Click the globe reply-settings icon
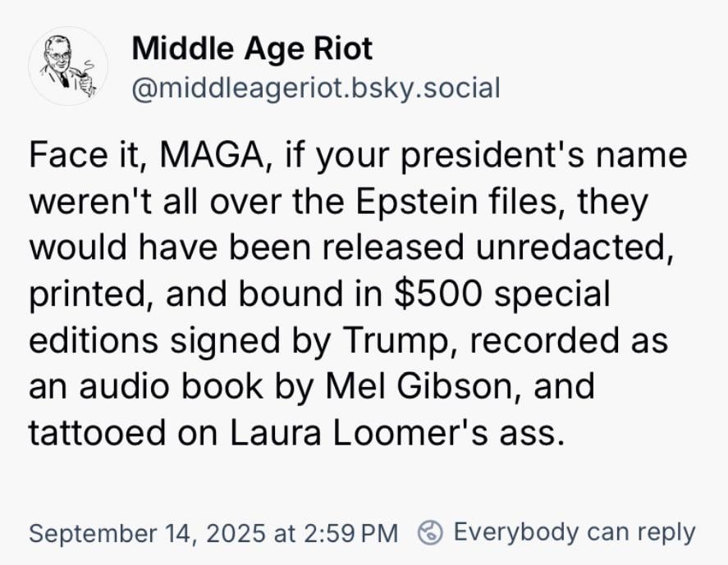This screenshot has width=728, height=565. pyautogui.click(x=430, y=533)
